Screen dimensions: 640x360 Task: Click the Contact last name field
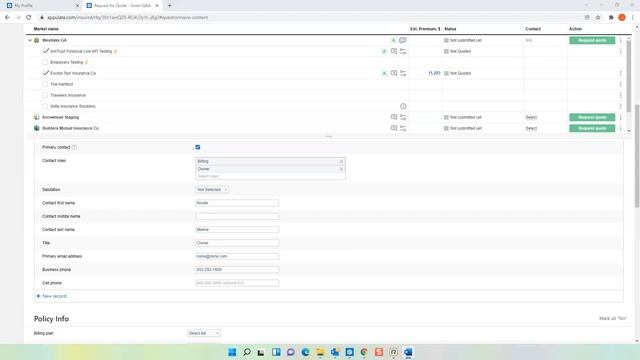(237, 229)
